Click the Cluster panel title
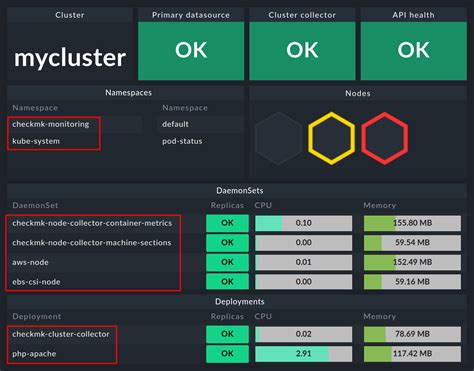The image size is (474, 371). (x=70, y=15)
